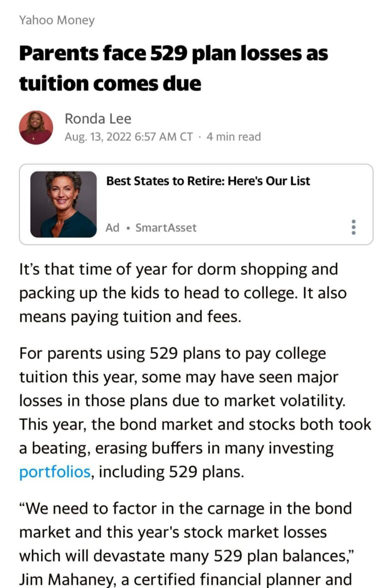Click Ronda Lee's author avatar

[x=36, y=127]
